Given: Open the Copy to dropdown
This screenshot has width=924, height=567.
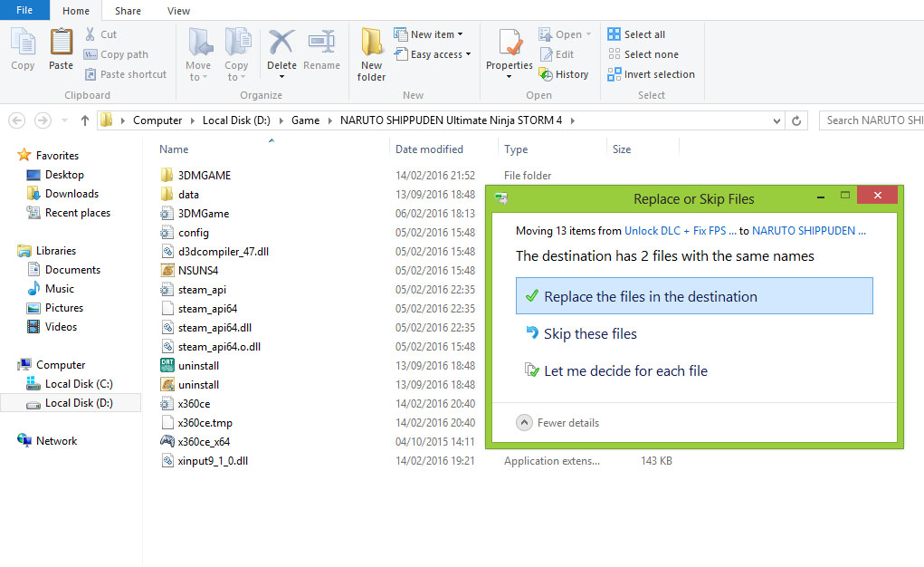Looking at the screenshot, I should pyautogui.click(x=236, y=55).
